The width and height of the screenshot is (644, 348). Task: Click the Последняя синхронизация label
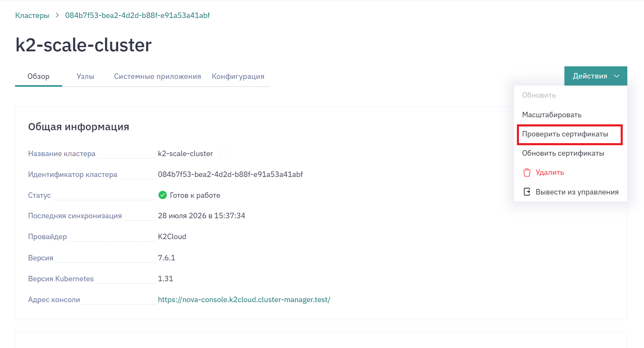(75, 216)
